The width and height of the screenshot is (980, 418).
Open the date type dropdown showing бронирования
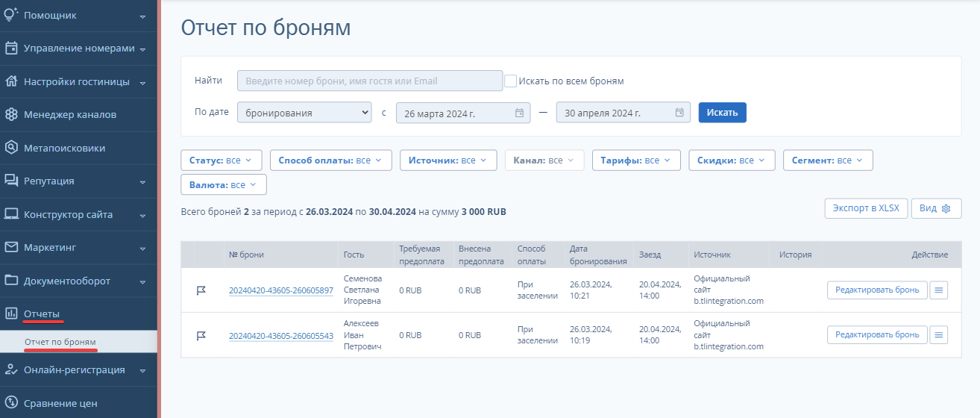tap(304, 113)
